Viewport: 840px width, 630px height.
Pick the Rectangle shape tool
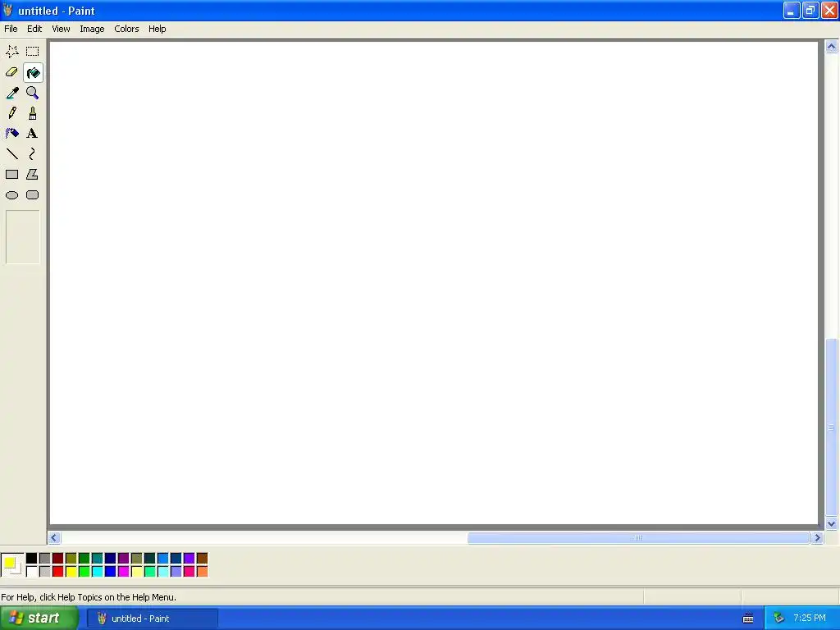[11, 175]
